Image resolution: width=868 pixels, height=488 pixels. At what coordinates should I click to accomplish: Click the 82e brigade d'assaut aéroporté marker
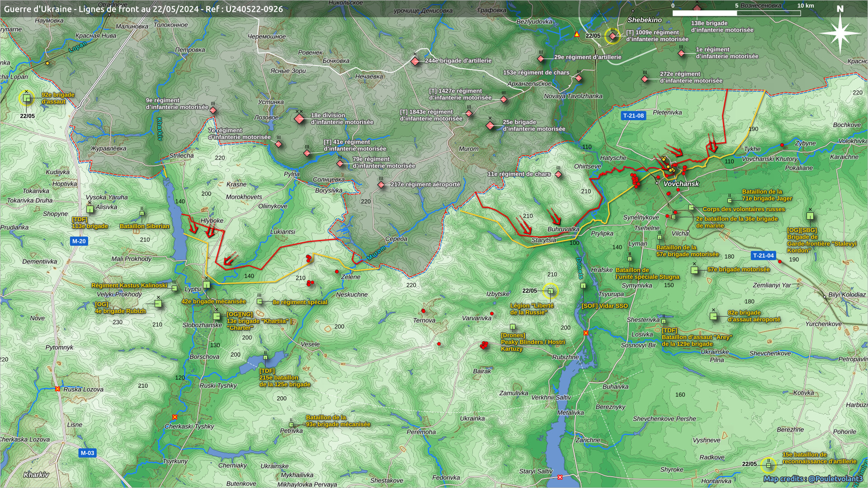point(713,316)
